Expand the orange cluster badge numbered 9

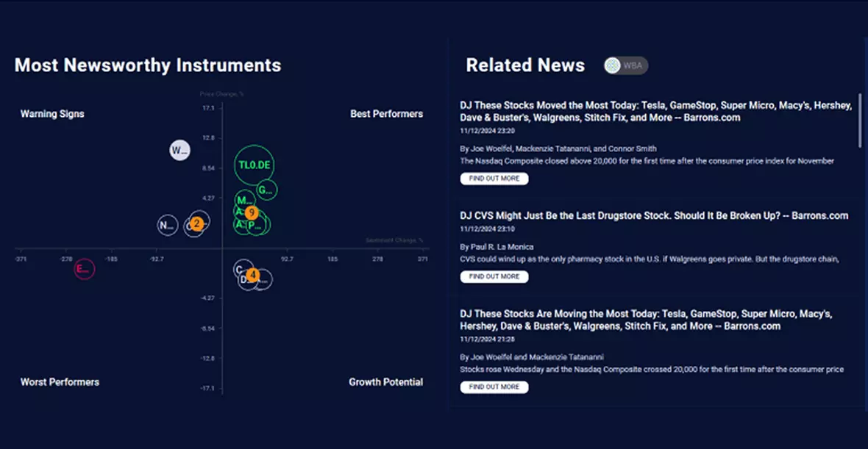[252, 212]
